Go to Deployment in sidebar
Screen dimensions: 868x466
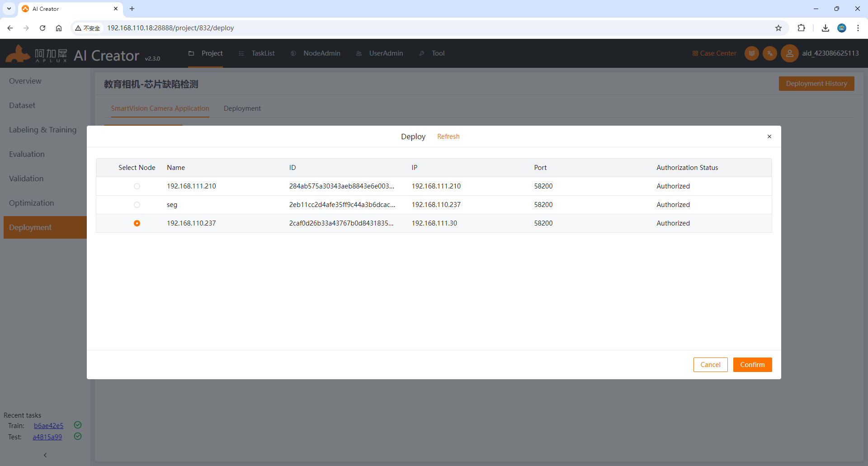(45, 227)
